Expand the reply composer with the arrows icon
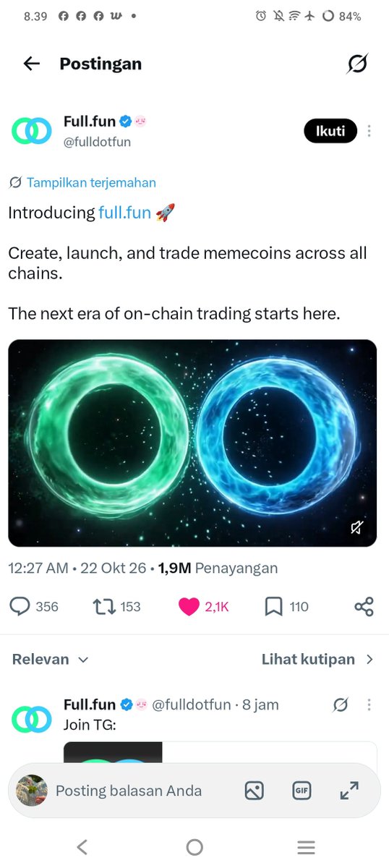 (x=349, y=791)
